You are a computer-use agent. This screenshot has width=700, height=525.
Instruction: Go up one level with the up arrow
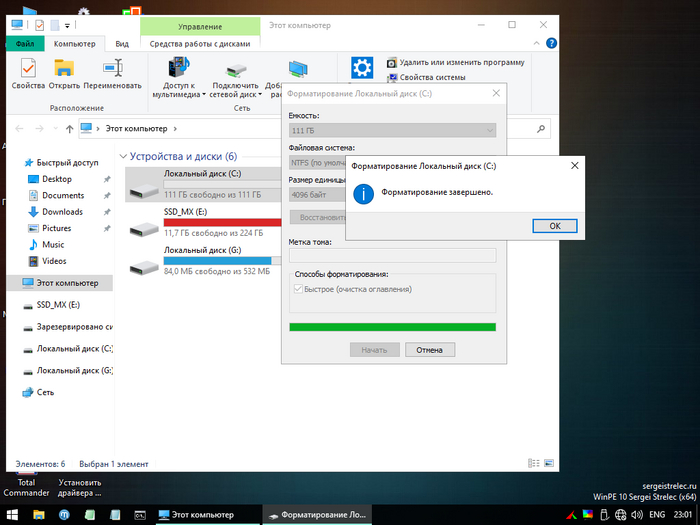click(69, 129)
